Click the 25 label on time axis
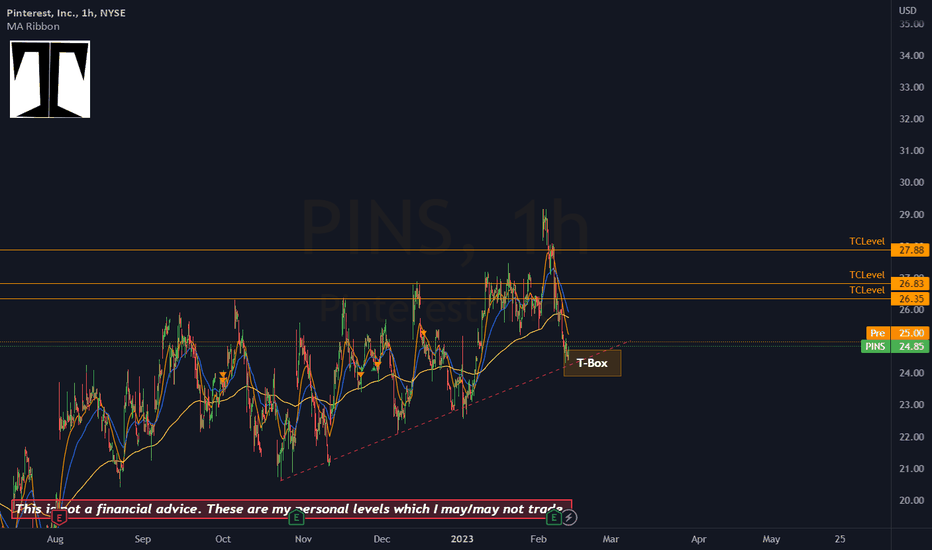 [x=839, y=539]
